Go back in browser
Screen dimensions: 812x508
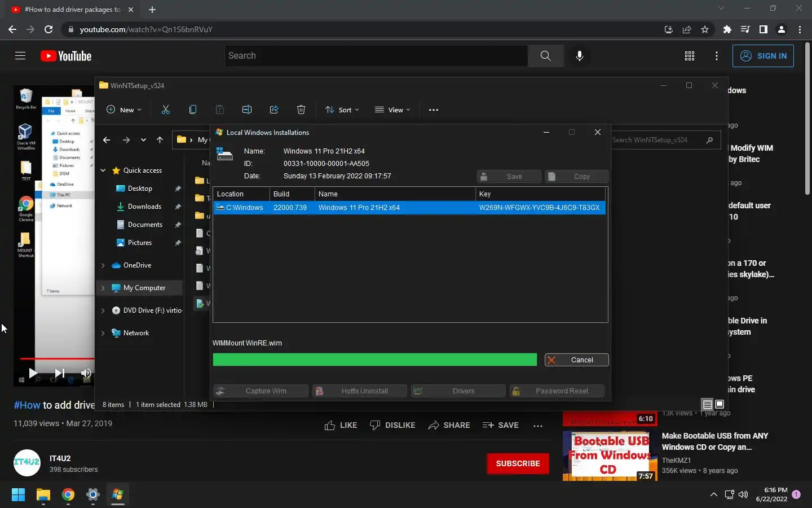[x=12, y=29]
